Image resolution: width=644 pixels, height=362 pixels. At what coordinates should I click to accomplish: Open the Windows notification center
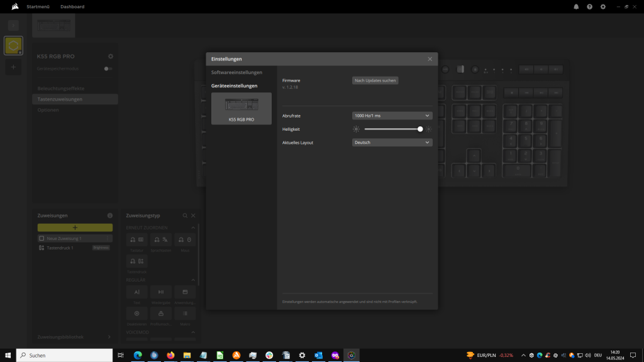(x=633, y=356)
